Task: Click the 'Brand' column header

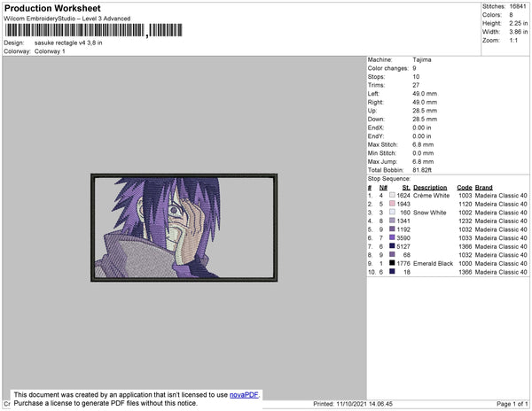Action: pyautogui.click(x=484, y=188)
